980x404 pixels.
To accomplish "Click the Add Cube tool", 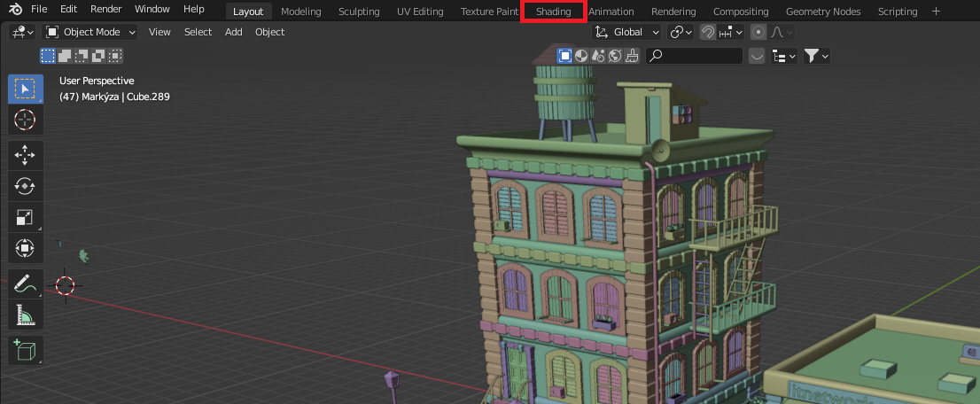I will pyautogui.click(x=25, y=350).
